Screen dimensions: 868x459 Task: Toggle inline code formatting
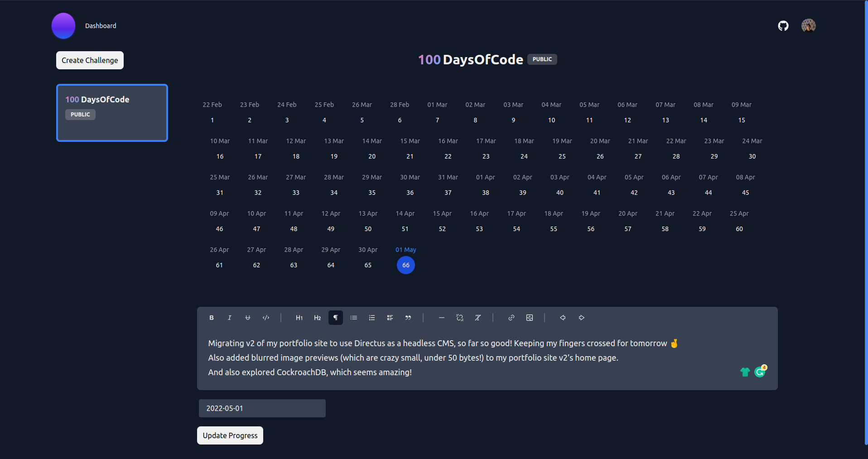pyautogui.click(x=266, y=318)
